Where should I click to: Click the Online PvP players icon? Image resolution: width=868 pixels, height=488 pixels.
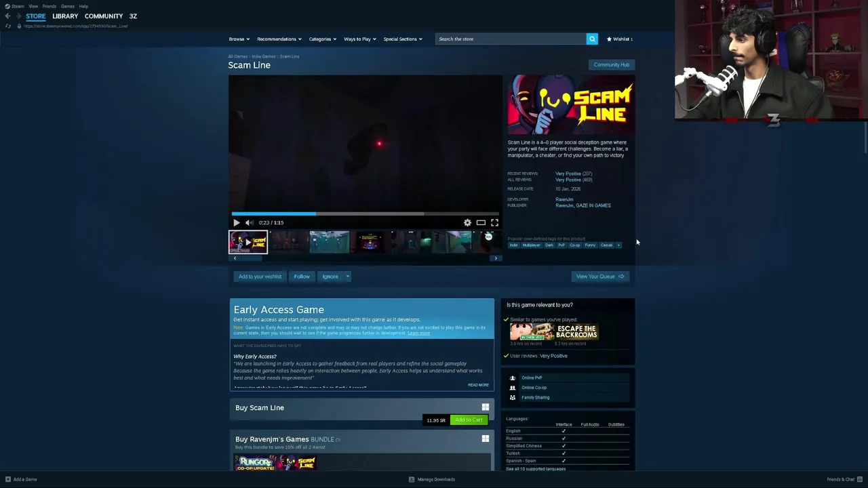point(513,378)
